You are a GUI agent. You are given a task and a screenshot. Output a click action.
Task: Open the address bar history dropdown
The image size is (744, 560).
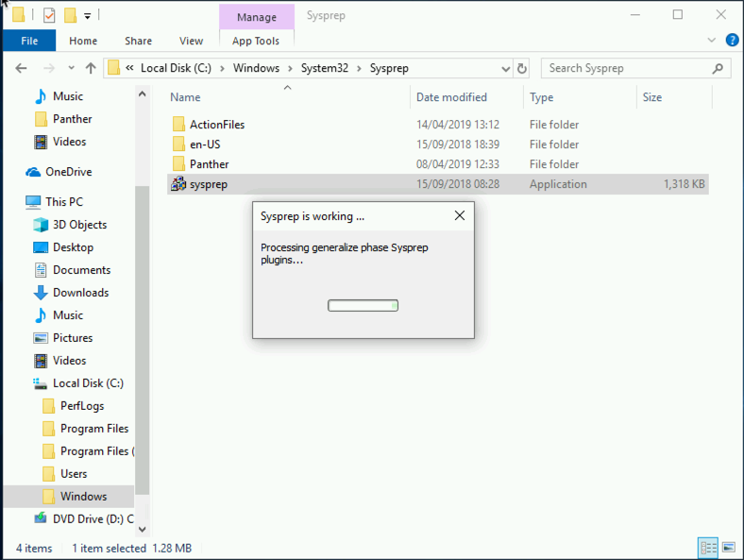pyautogui.click(x=506, y=69)
